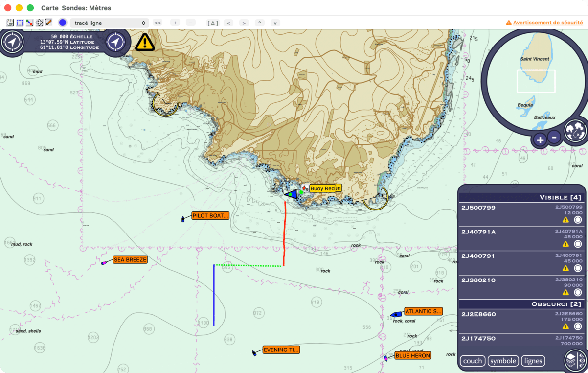
Task: Open the chart layers panel icon
Action: 575,361
